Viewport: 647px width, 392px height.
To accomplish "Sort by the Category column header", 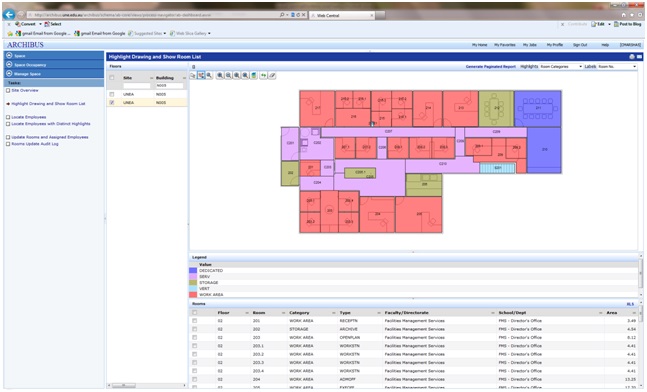I will pos(299,313).
